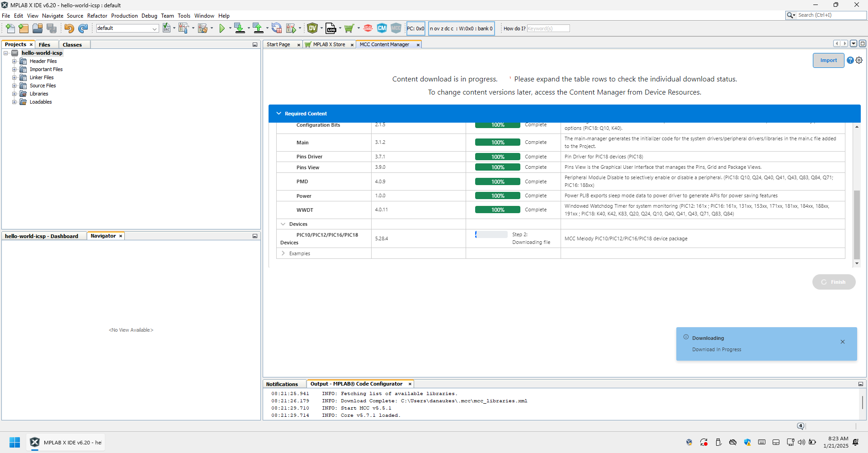Click the LOG file toolbar icon
868x453 pixels.
[331, 29]
